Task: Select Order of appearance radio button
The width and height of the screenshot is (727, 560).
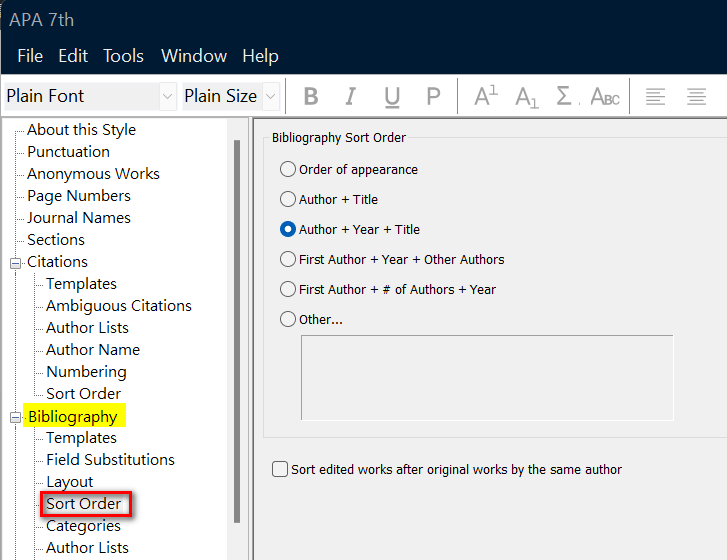Action: click(287, 169)
